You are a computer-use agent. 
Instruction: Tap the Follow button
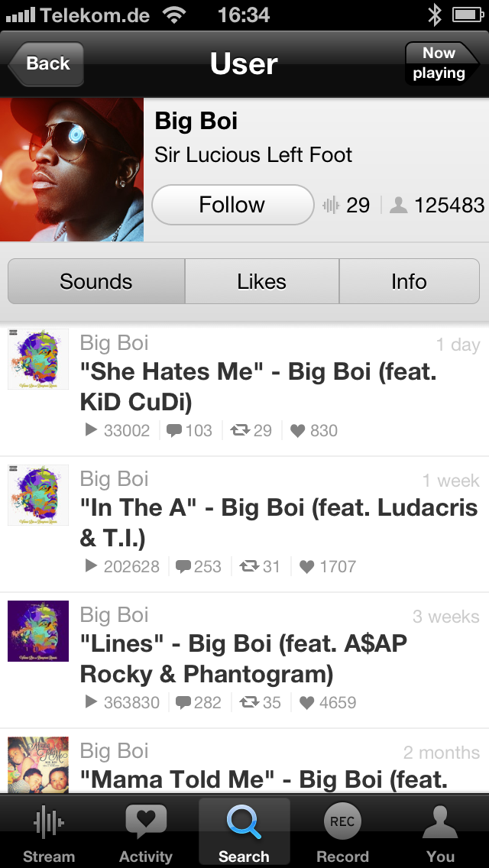point(232,205)
